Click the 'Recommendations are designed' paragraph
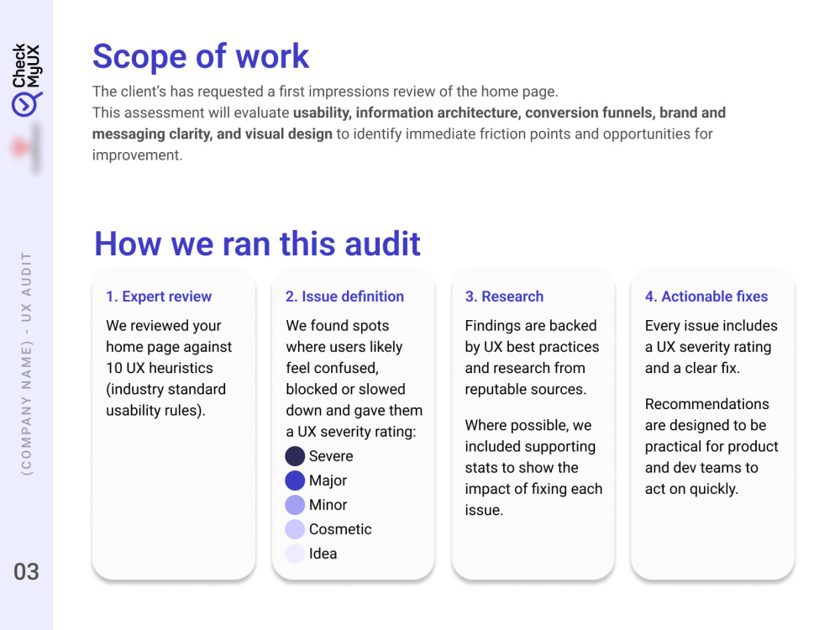 (711, 446)
